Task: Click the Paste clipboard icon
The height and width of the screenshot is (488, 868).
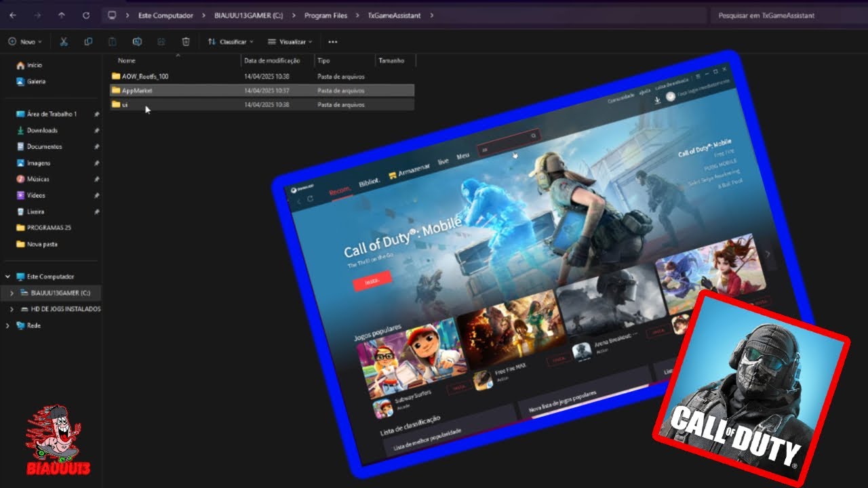Action: coord(113,41)
